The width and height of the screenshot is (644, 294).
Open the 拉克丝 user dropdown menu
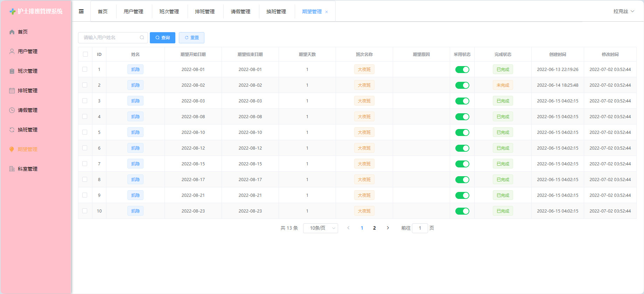click(x=624, y=12)
